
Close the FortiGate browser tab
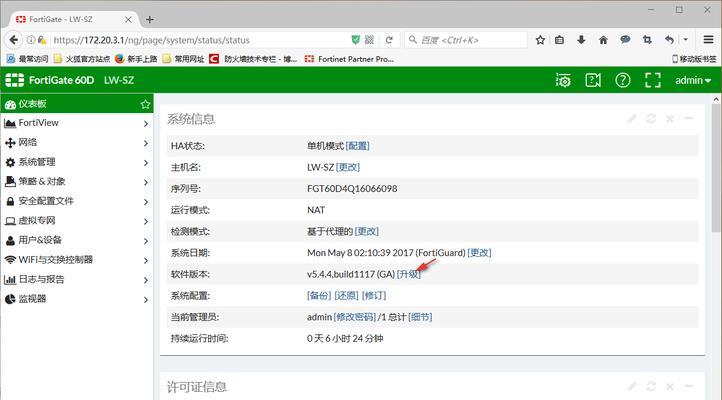tap(128, 19)
